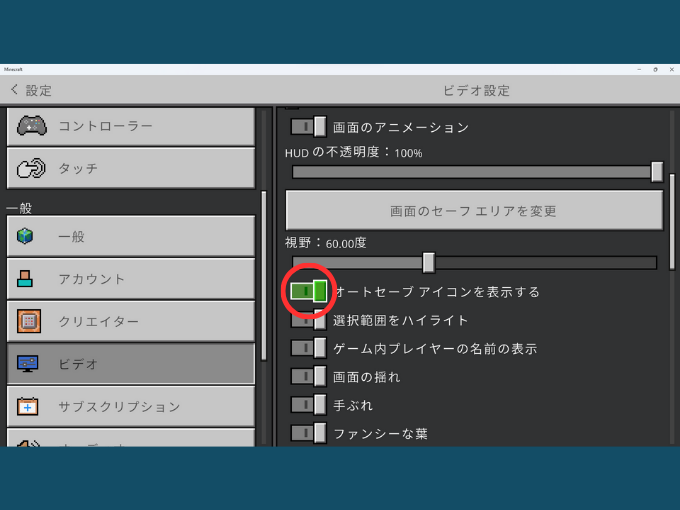Click the gamepad icon for コントローラー
The width and height of the screenshot is (680, 510).
point(32,126)
